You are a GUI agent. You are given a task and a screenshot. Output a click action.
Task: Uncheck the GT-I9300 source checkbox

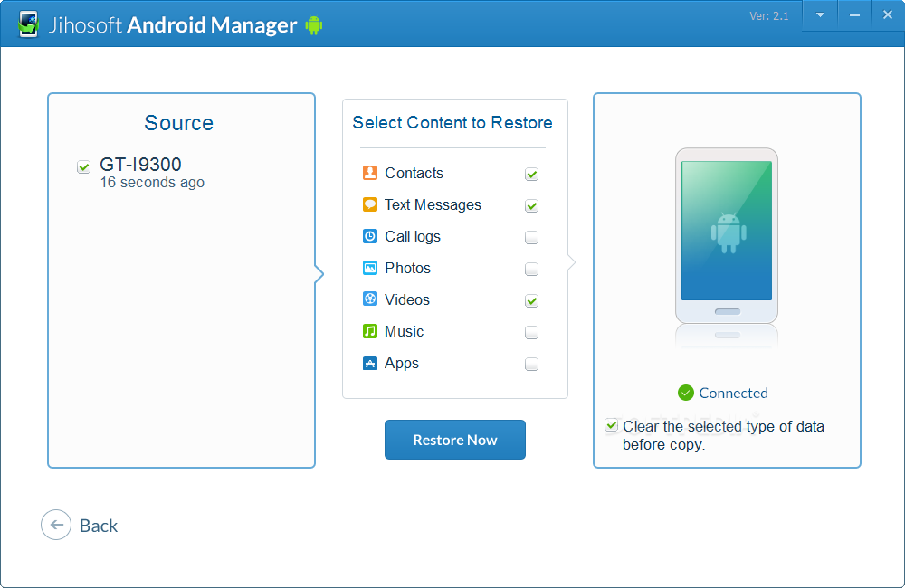click(x=83, y=166)
